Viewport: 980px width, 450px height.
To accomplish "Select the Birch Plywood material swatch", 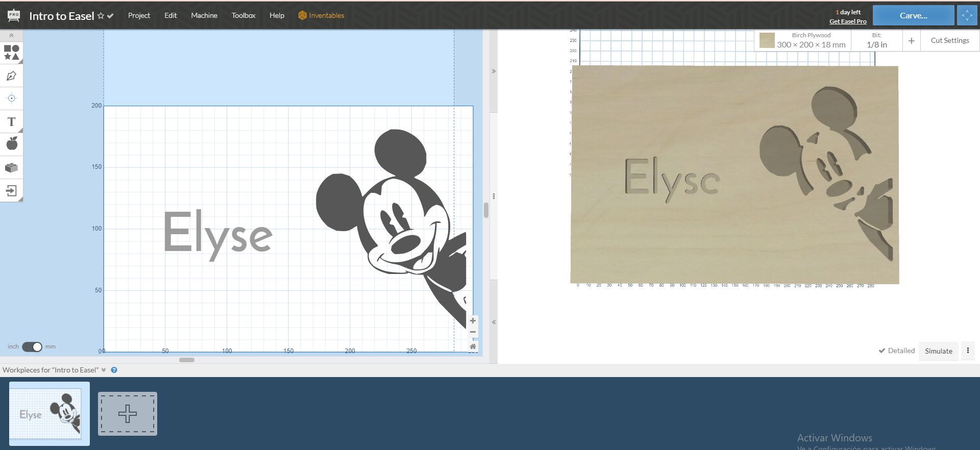I will 767,40.
